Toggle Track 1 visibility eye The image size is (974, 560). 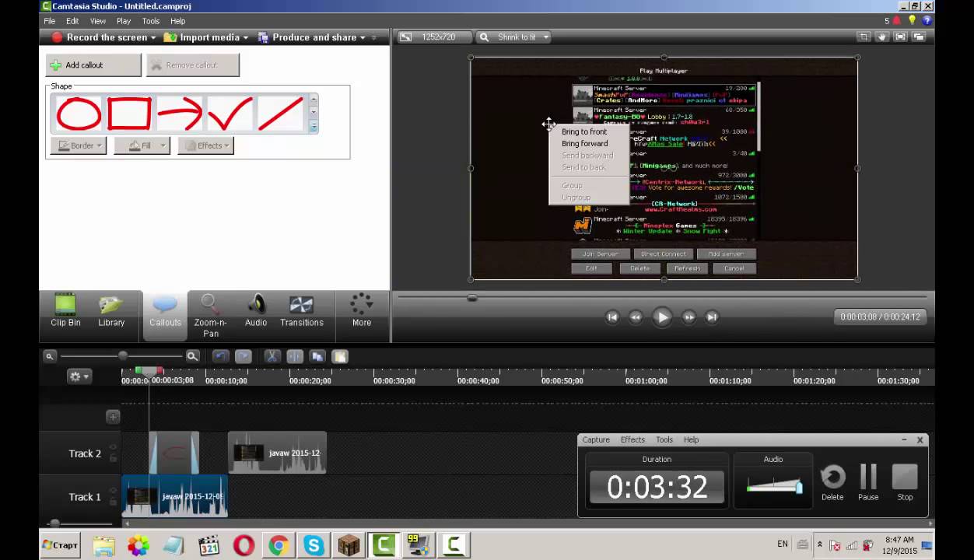[113, 491]
